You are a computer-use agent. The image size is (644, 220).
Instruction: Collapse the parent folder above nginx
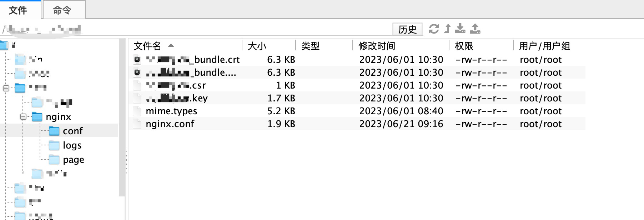pos(6,88)
